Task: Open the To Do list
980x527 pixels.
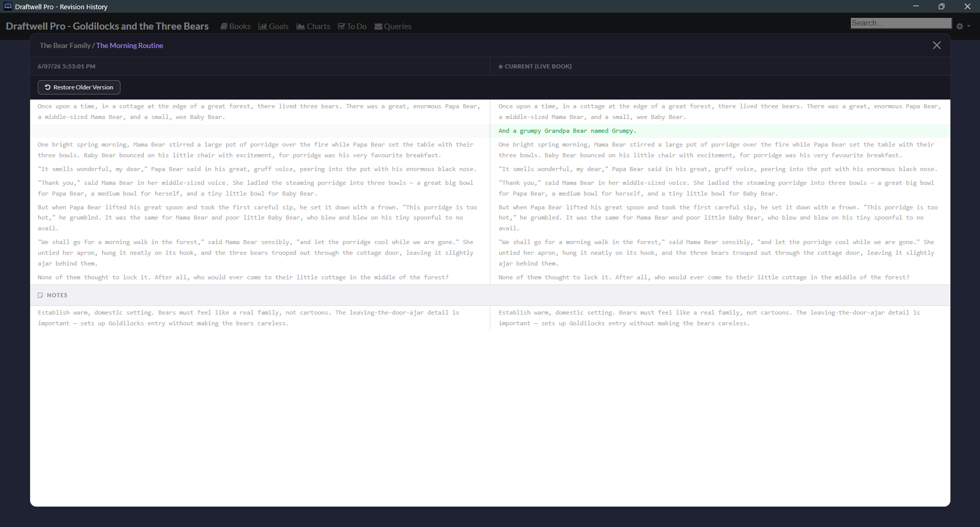Action: [x=352, y=27]
